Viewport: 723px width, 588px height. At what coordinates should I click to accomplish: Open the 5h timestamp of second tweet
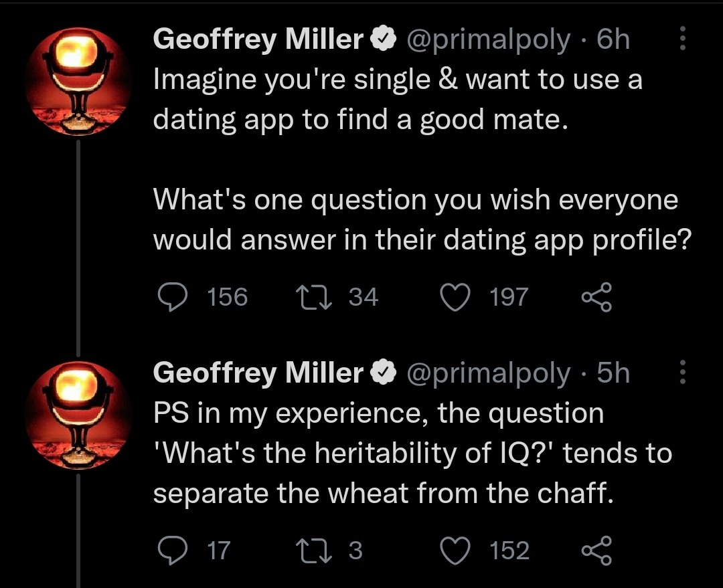tap(613, 373)
